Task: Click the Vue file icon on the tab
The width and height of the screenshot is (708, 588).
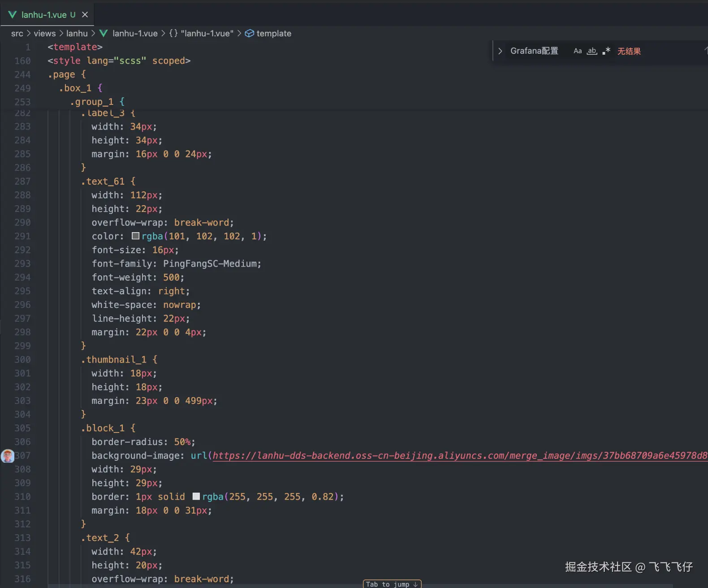Action: point(13,15)
